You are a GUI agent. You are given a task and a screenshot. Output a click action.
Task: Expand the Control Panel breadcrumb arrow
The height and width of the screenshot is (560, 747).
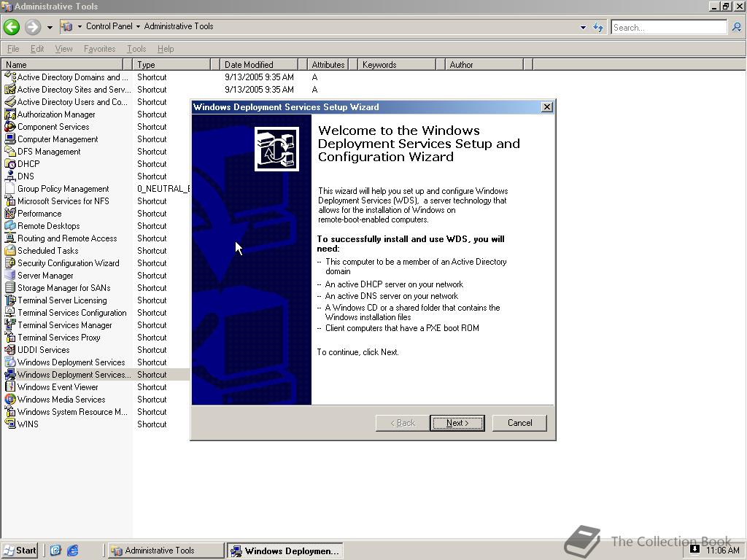tap(138, 26)
